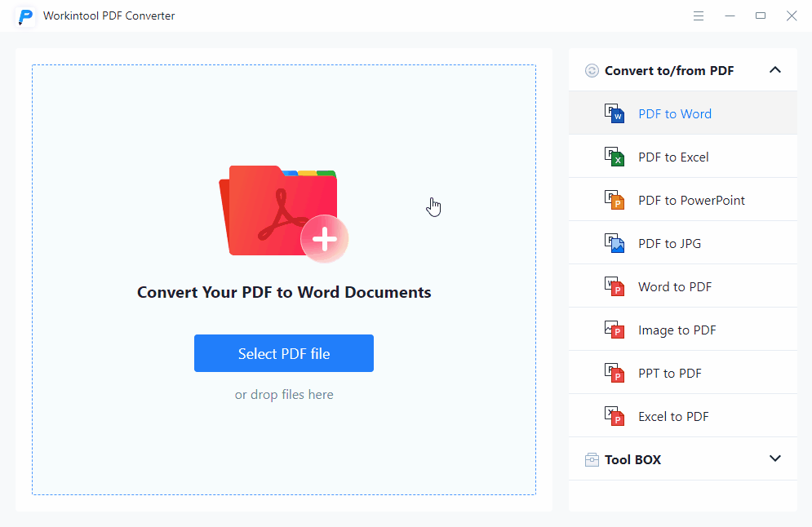Viewport: 812px width, 527px height.
Task: Click the Image to PDF file icon
Action: 615,330
